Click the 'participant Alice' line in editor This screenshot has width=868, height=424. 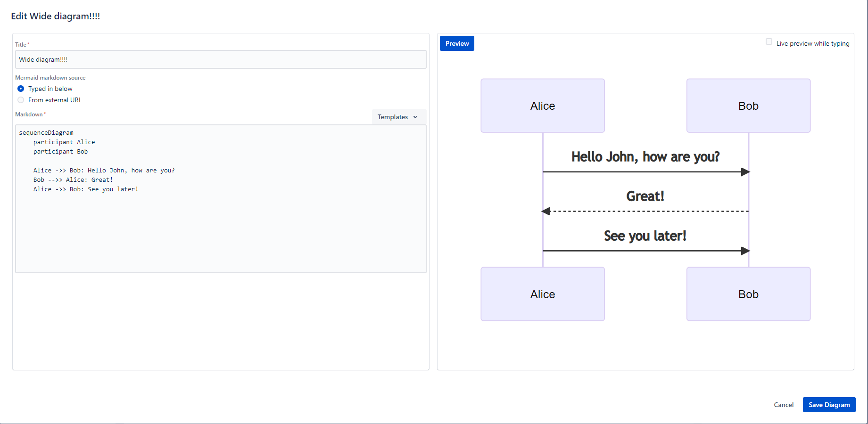64,142
